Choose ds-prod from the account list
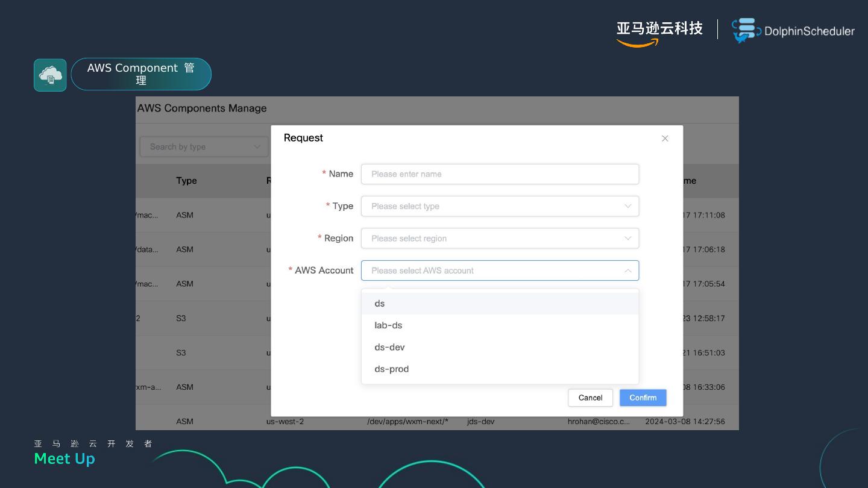The height and width of the screenshot is (488, 868). click(500, 369)
